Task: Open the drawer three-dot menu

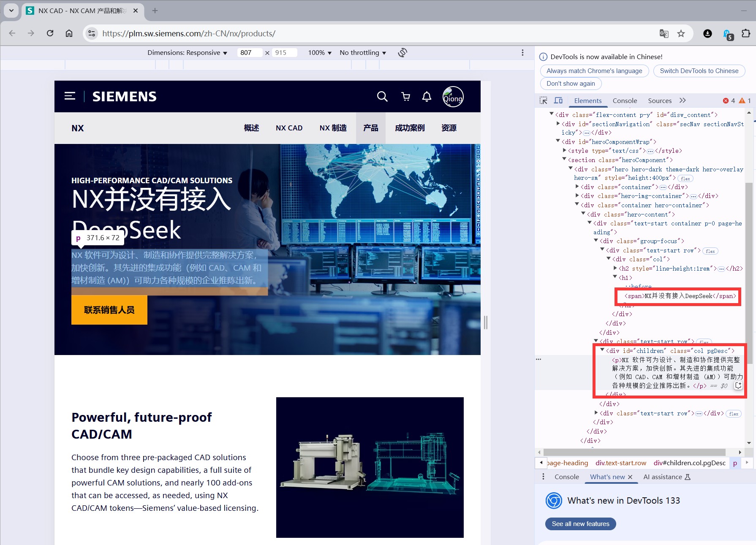Action: (543, 477)
